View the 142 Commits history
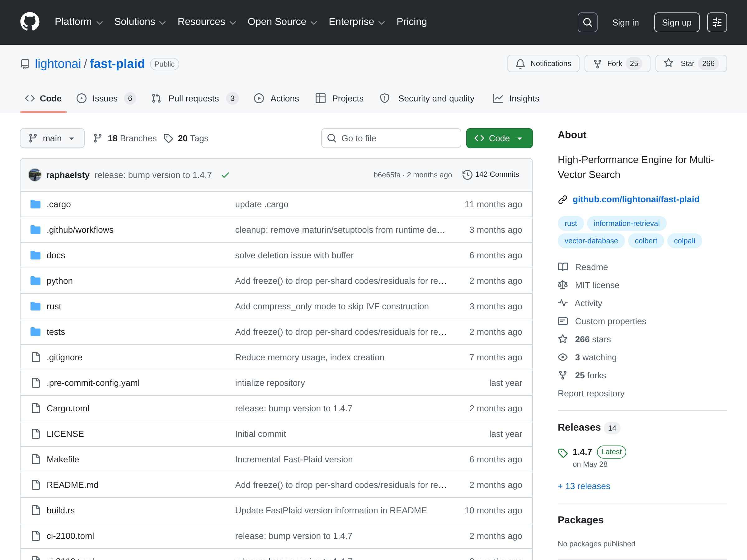 click(491, 175)
